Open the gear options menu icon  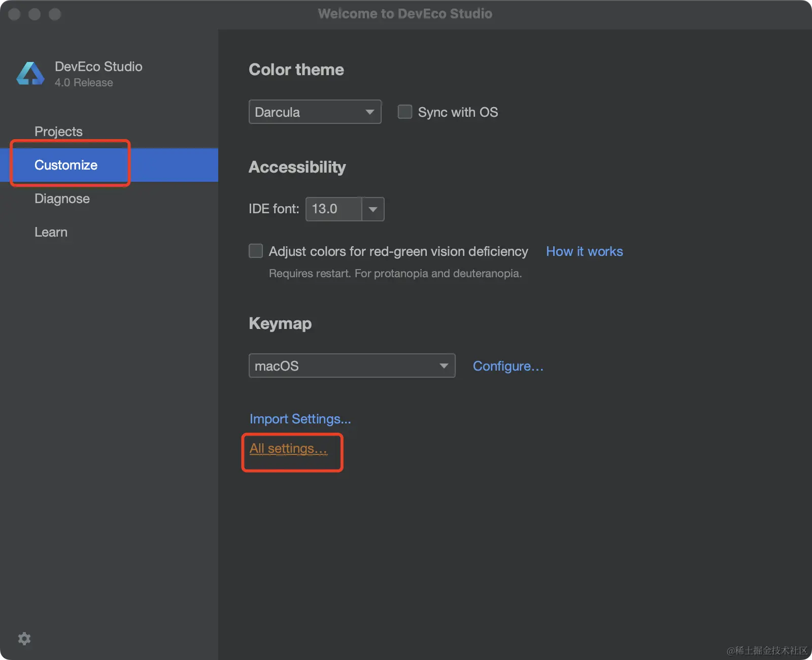(x=24, y=639)
